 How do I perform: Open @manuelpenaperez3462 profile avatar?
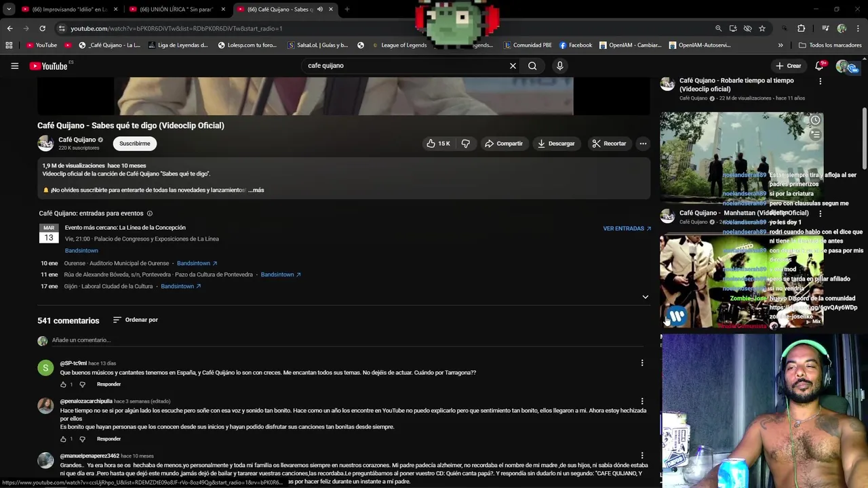(45, 460)
